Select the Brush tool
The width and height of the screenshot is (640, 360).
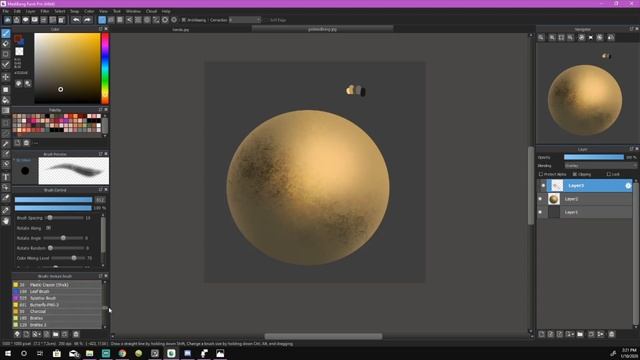click(6, 33)
